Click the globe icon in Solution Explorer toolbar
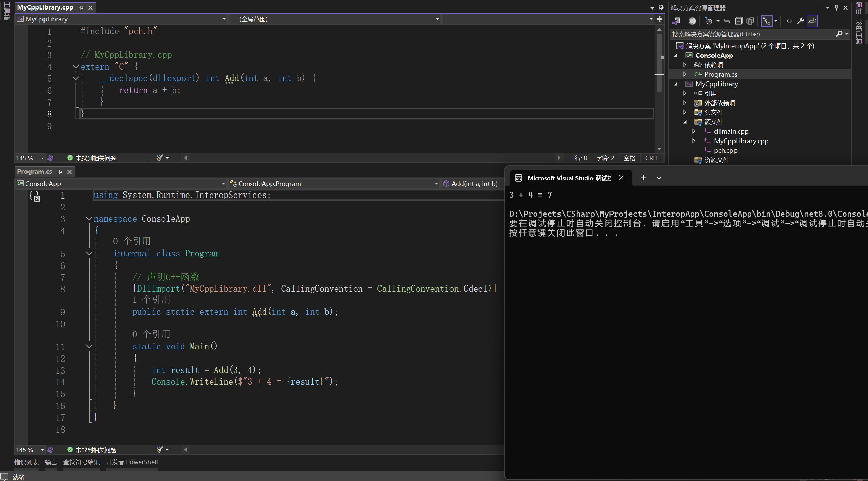 pyautogui.click(x=692, y=21)
